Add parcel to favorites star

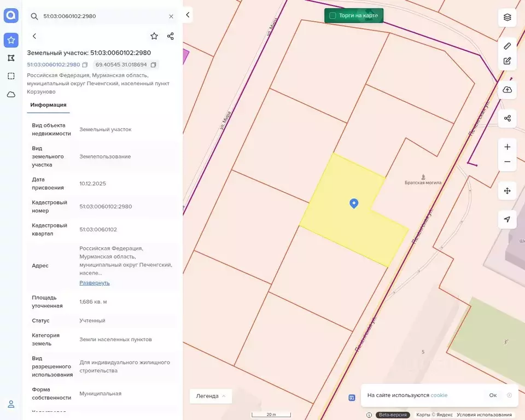pos(154,36)
